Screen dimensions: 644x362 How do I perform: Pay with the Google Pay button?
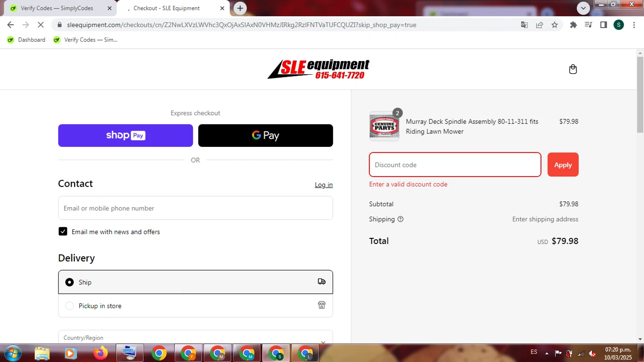(265, 135)
